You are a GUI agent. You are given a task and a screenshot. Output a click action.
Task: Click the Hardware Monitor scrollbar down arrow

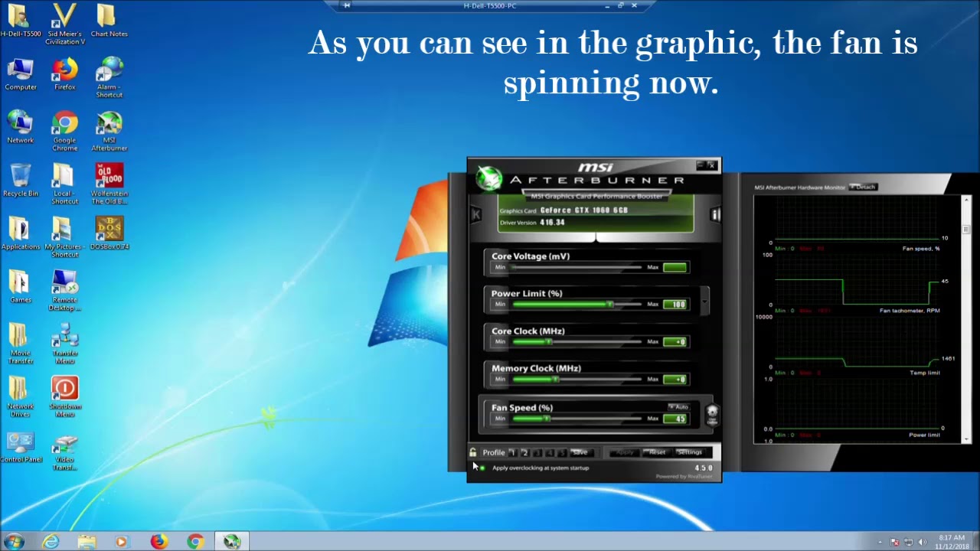[966, 439]
